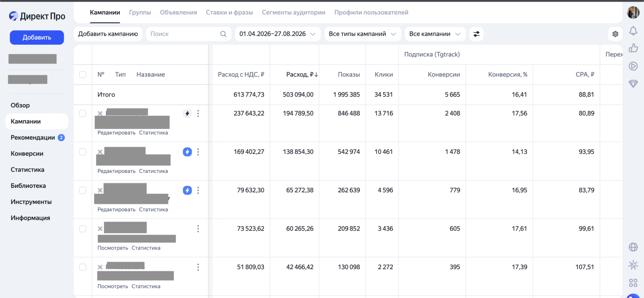This screenshot has width=644, height=298.
Task: Click campaign type icon in row with 237 643,22
Action: pos(100,113)
